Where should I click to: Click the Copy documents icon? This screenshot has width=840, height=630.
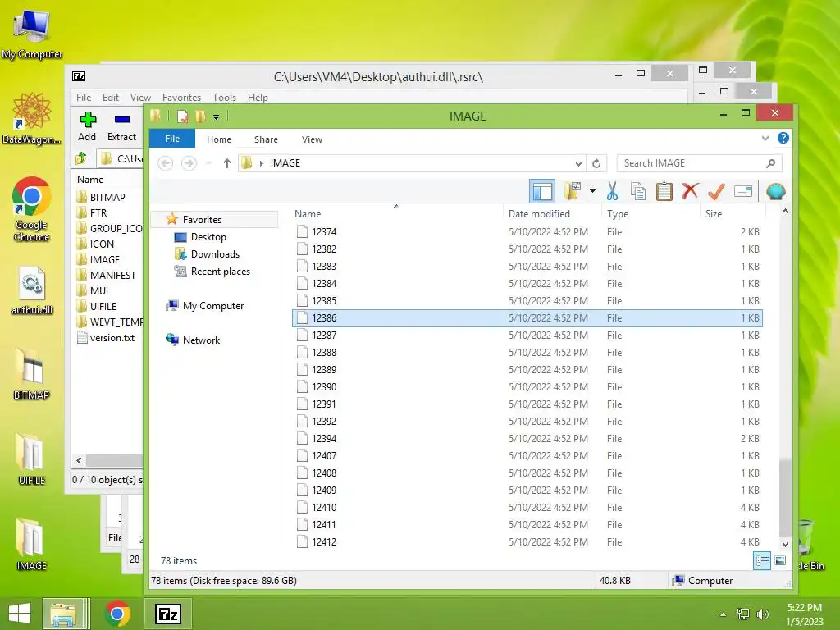pyautogui.click(x=638, y=190)
